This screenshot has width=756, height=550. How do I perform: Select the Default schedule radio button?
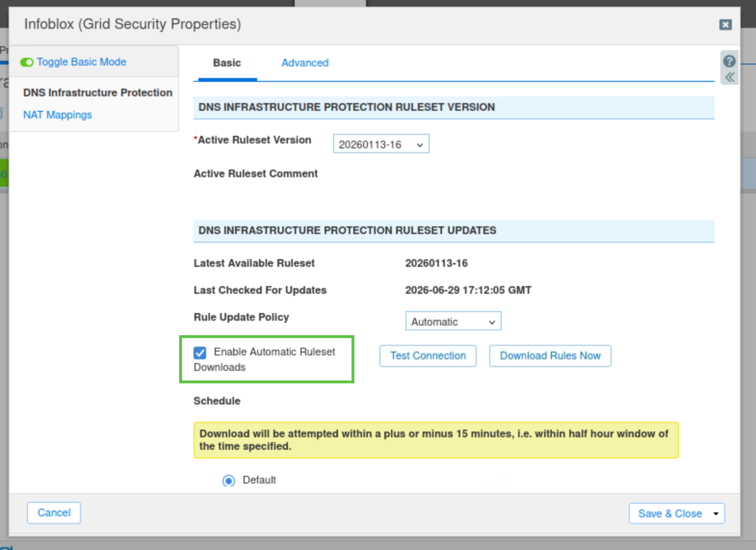tap(229, 481)
